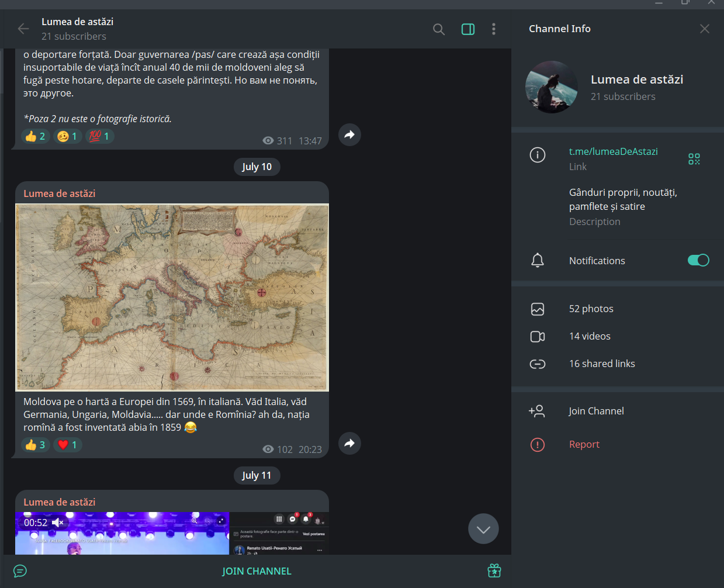The height and width of the screenshot is (588, 724).
Task: Open the channel avatar picture
Action: click(552, 87)
